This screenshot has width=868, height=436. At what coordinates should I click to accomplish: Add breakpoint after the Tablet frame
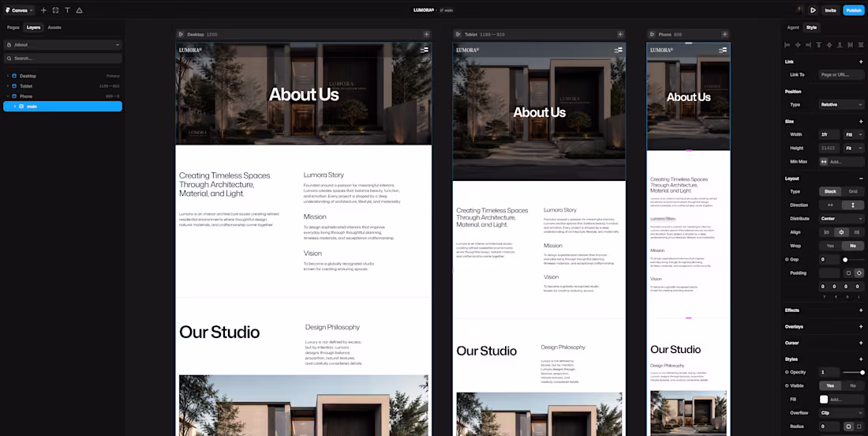pos(620,34)
